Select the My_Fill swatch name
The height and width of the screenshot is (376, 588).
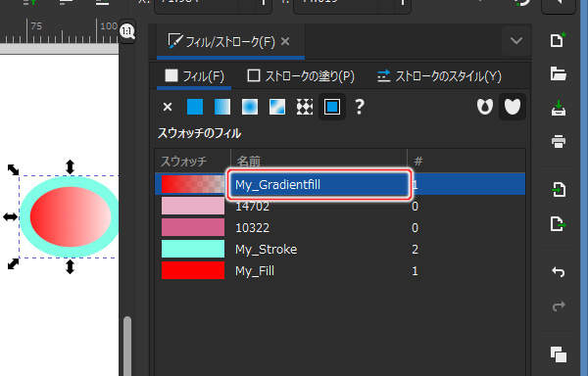(x=255, y=271)
